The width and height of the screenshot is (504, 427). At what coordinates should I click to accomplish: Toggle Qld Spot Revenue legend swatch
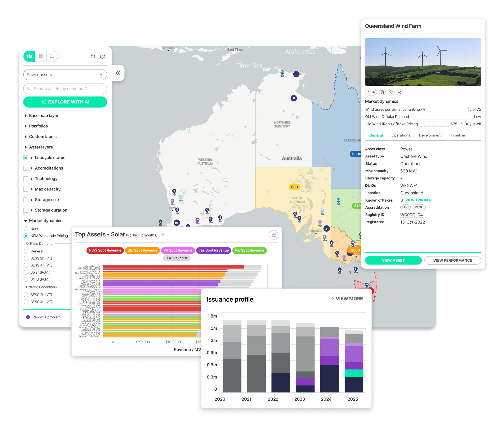pos(142,251)
